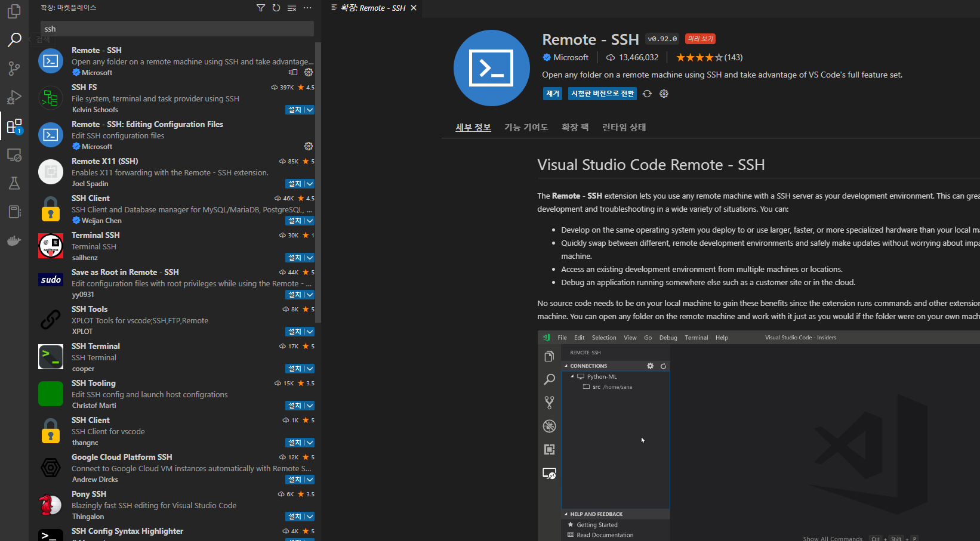The width and height of the screenshot is (980, 541).
Task: Switch to the 확장 팩 tab
Action: (575, 127)
